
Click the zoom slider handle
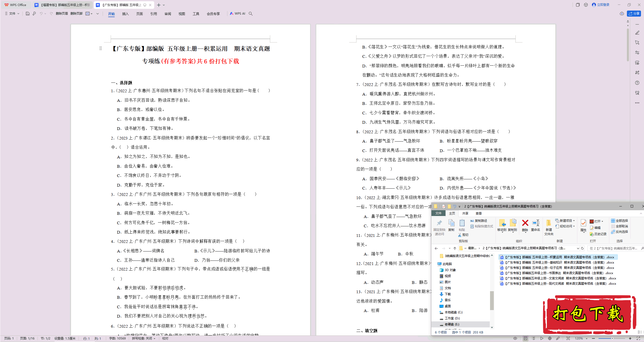[612, 338]
